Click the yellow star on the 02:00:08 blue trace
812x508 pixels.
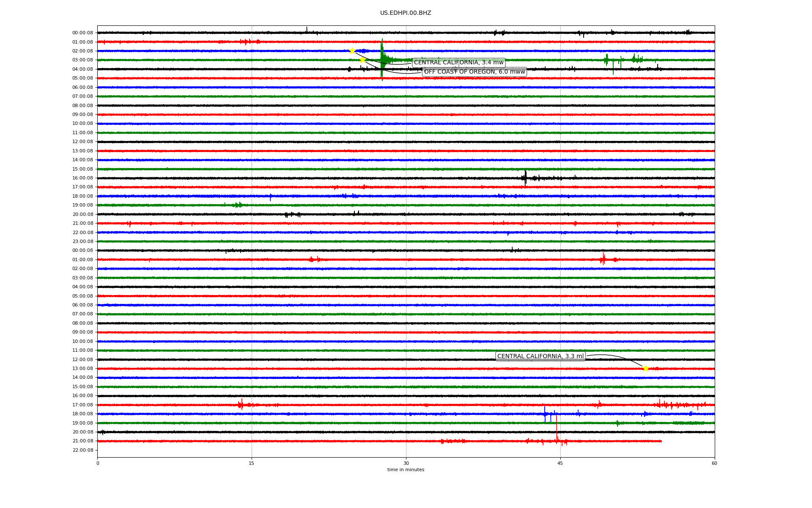click(x=352, y=51)
